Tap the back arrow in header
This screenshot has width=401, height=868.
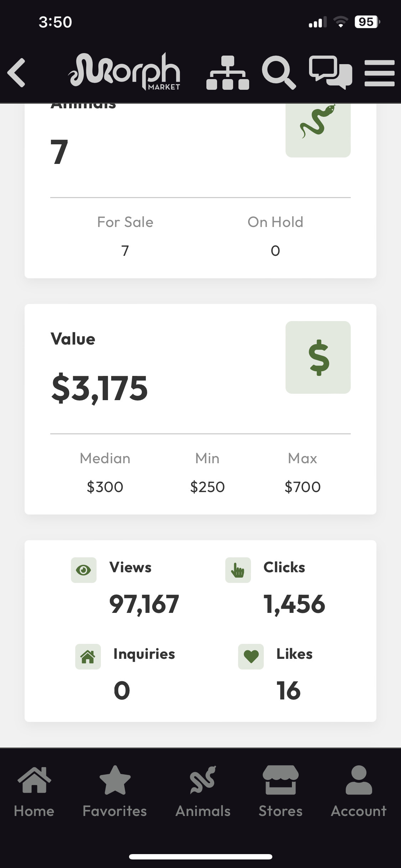coord(17,73)
